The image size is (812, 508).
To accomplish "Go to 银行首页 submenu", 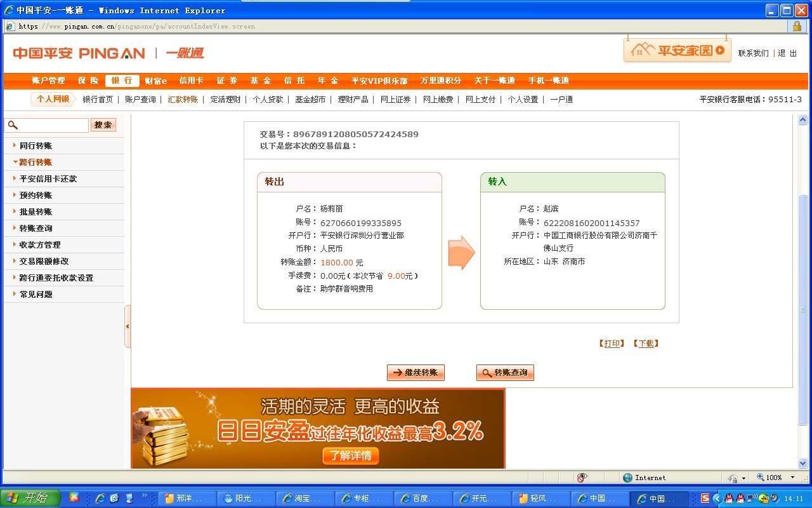I will tap(98, 100).
